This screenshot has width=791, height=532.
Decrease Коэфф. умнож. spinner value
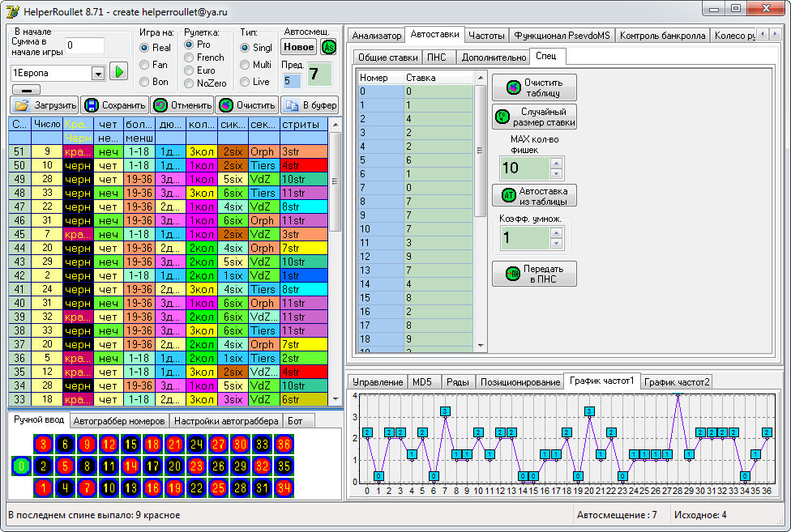click(x=555, y=243)
